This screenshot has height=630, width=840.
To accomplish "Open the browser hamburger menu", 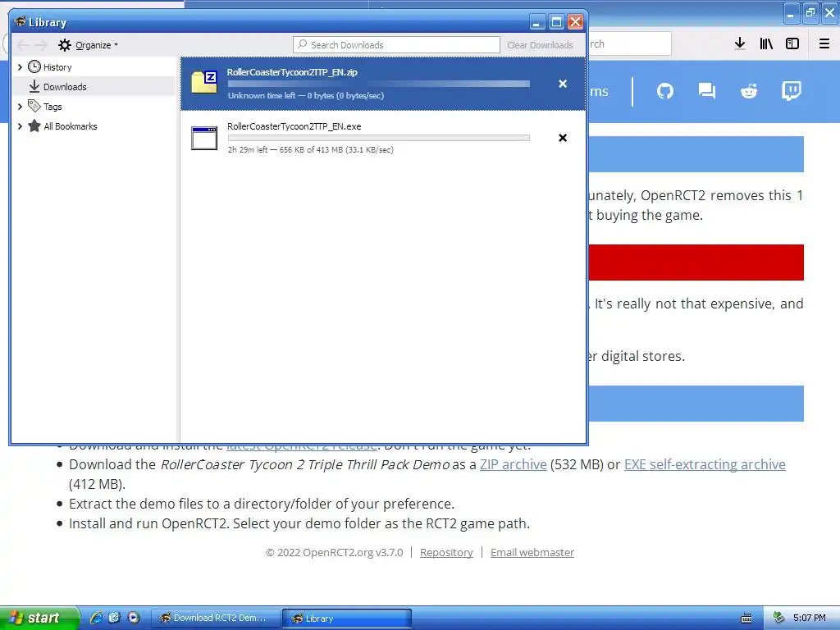I will (x=824, y=44).
